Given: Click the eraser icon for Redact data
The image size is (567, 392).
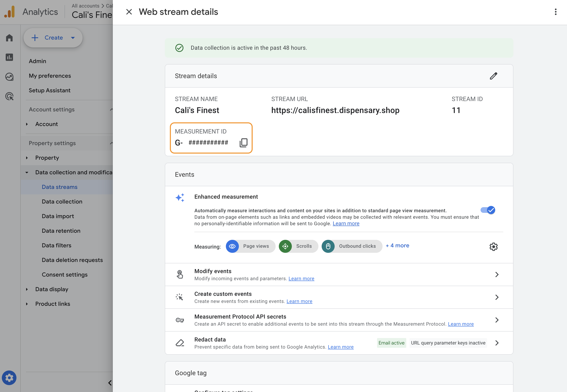Looking at the screenshot, I should coord(180,343).
